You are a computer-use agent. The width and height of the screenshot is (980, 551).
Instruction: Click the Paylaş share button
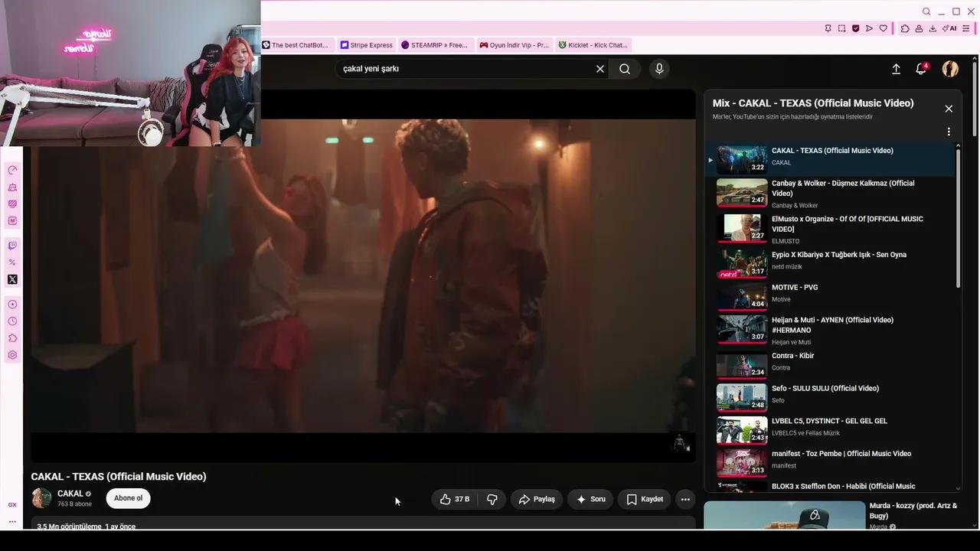[x=537, y=499]
